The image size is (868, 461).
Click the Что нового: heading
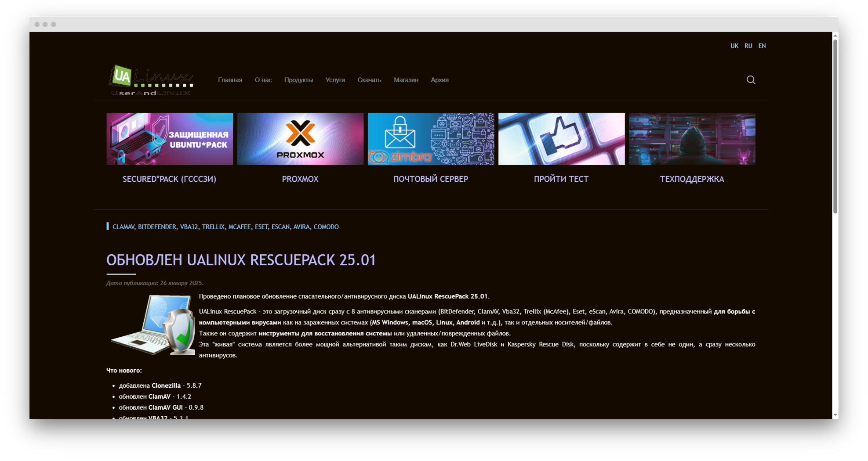click(x=124, y=371)
